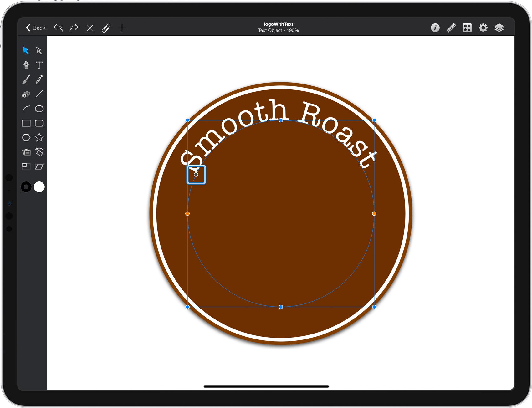Switch to Direct Selection arrow tool
The image size is (532, 408).
tap(39, 50)
